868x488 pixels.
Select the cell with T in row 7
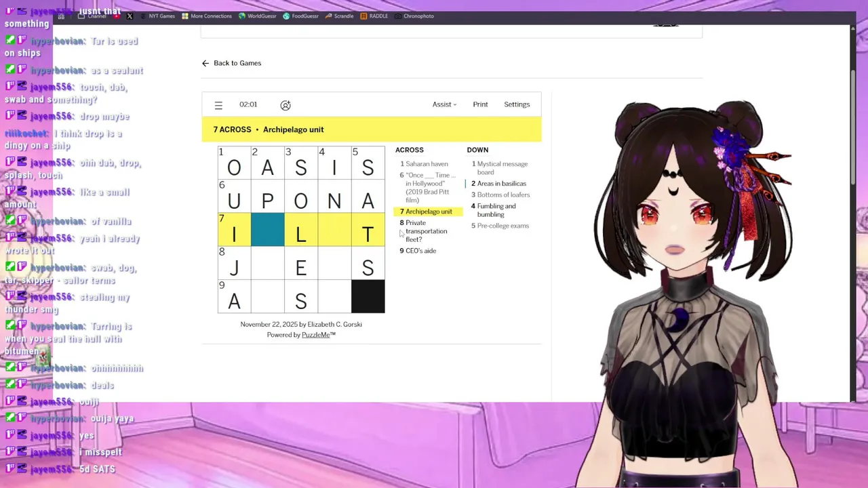point(368,229)
